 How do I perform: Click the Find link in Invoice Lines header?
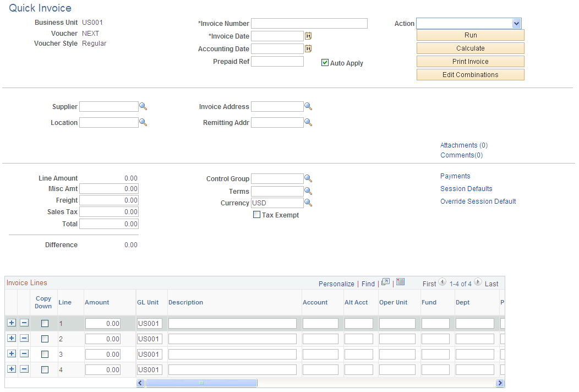368,284
